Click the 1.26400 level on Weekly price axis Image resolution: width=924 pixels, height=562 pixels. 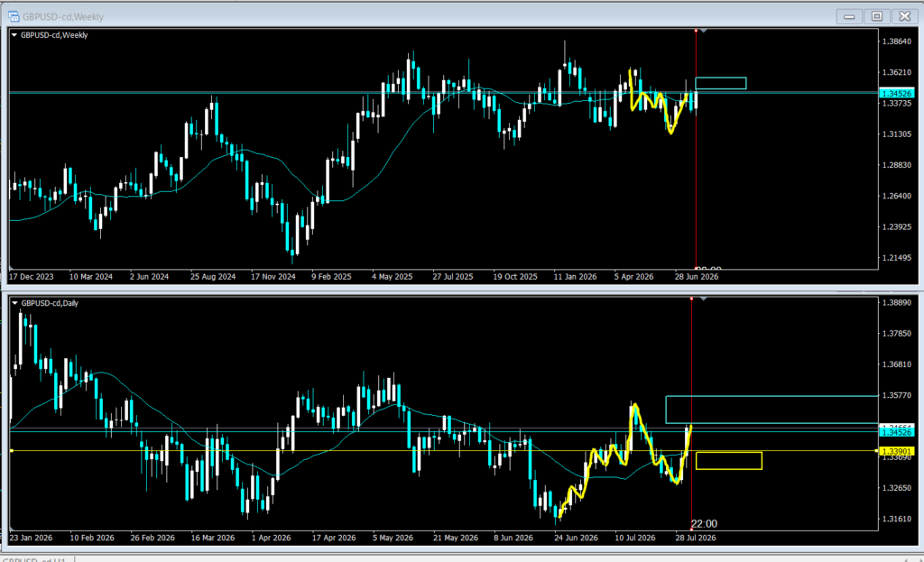[897, 196]
